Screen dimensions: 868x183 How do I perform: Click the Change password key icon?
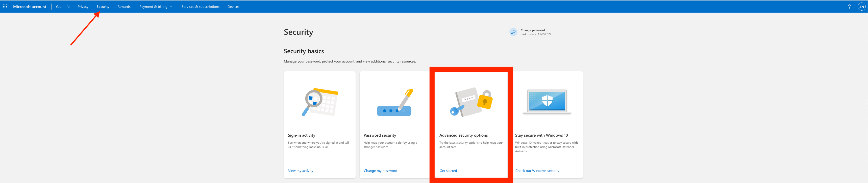click(x=513, y=32)
